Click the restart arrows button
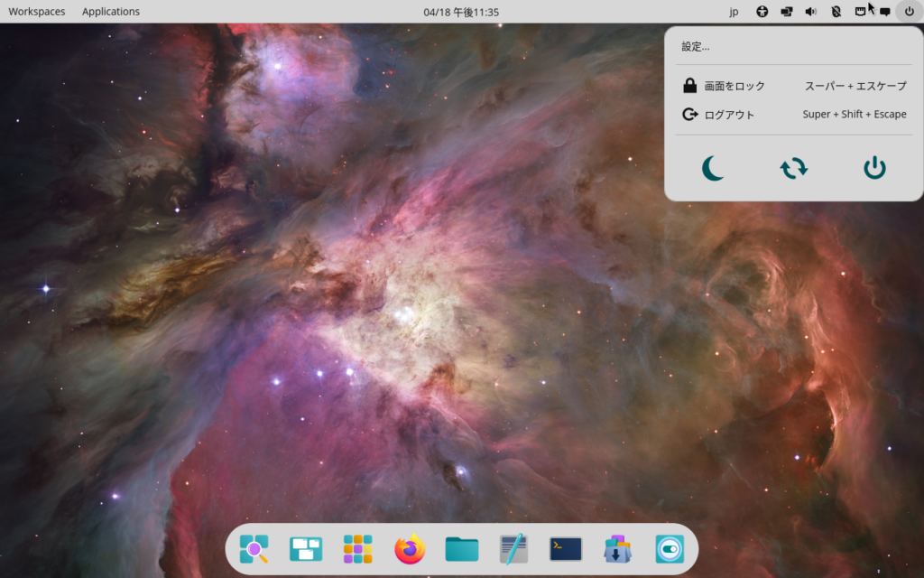This screenshot has width=924, height=578. click(794, 168)
